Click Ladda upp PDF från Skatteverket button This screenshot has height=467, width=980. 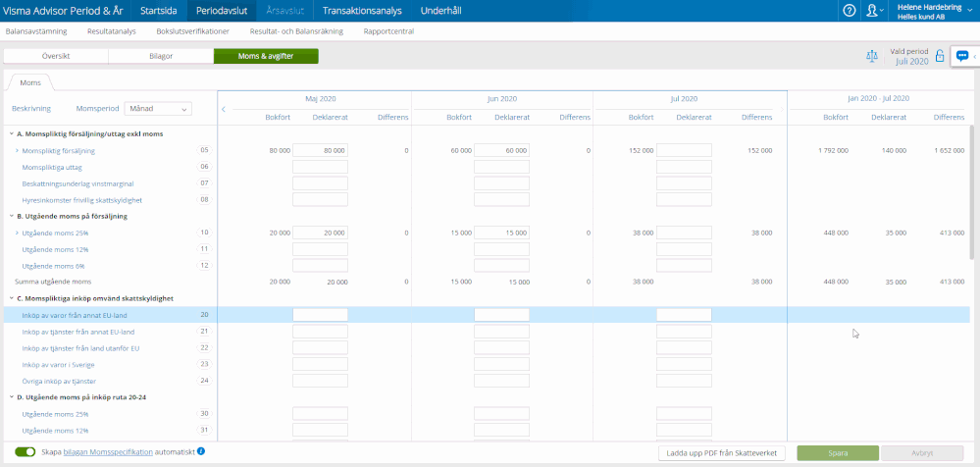tap(721, 453)
